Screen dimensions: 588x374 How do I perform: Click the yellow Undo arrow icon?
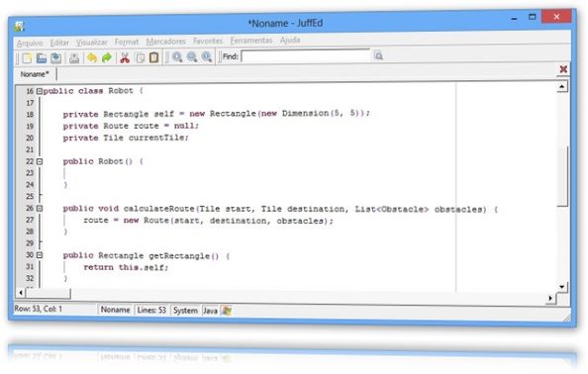coord(92,57)
